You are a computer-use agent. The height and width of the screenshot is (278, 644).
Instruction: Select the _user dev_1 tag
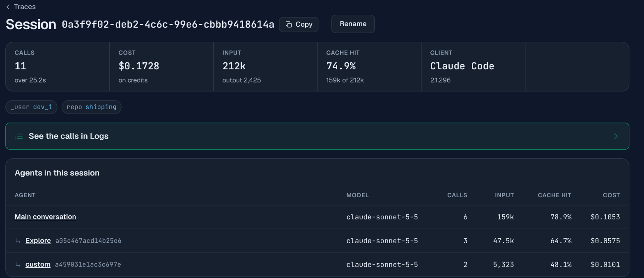click(31, 107)
